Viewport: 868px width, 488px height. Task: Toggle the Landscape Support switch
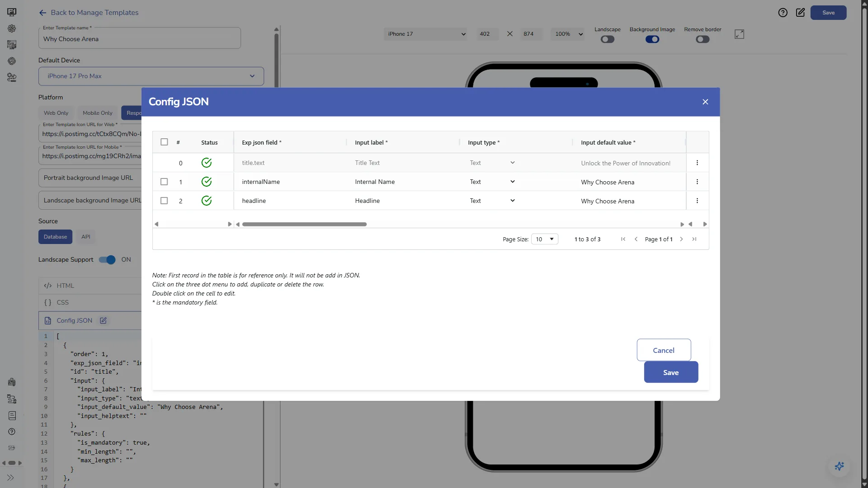(x=107, y=260)
